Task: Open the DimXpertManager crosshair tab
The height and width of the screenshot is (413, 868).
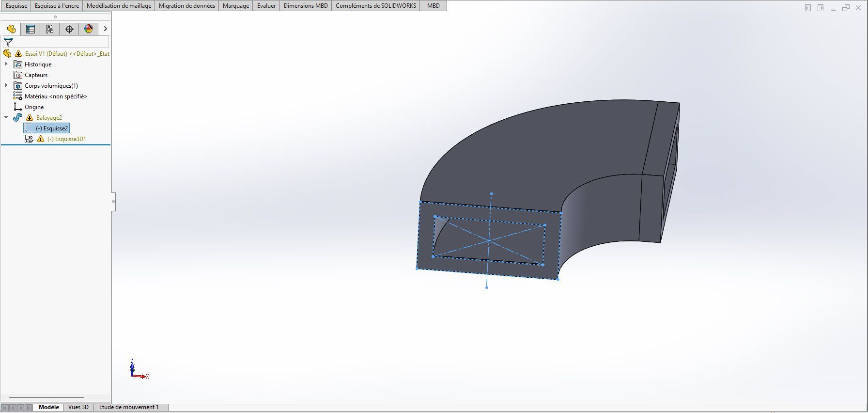Action: pos(69,29)
